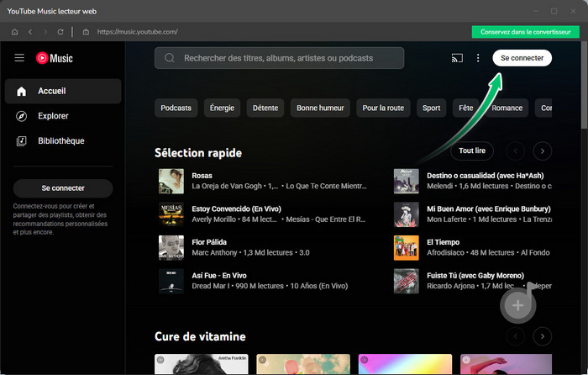Select the Énergie filter chip

point(222,108)
